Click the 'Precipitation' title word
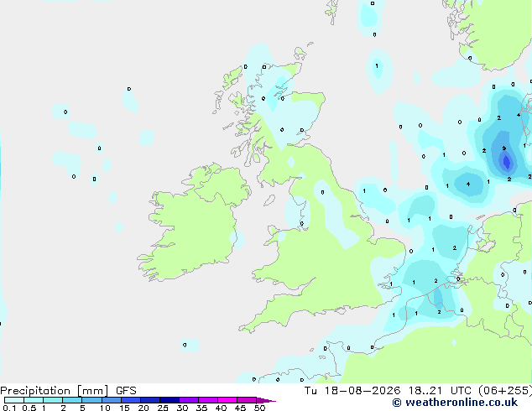The image size is (532, 411). point(35,391)
